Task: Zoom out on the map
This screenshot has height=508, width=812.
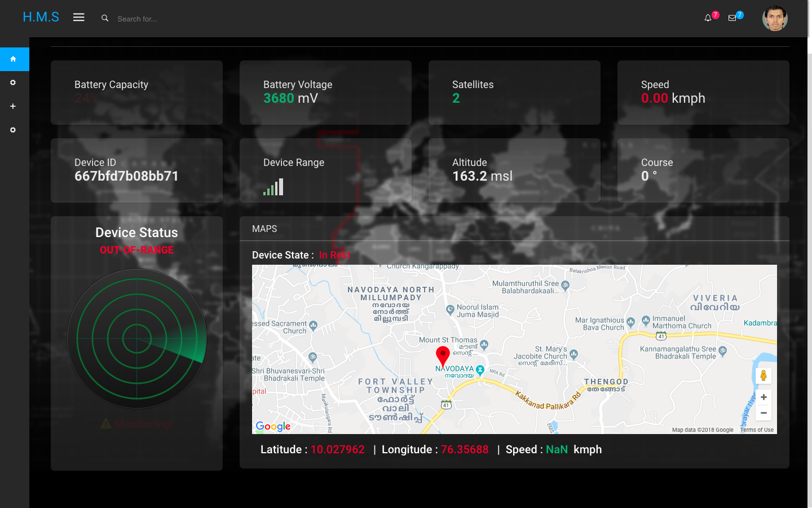Action: (764, 413)
